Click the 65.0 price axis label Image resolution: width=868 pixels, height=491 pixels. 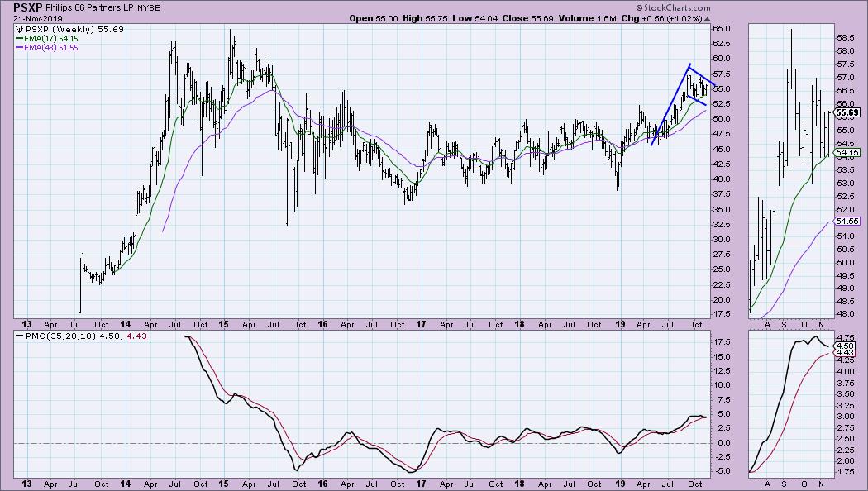coord(722,29)
